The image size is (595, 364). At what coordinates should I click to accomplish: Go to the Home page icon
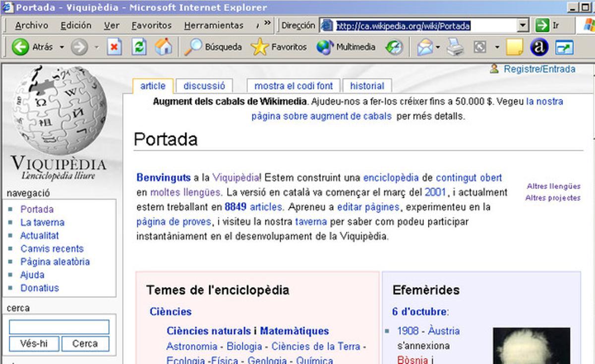tap(163, 48)
